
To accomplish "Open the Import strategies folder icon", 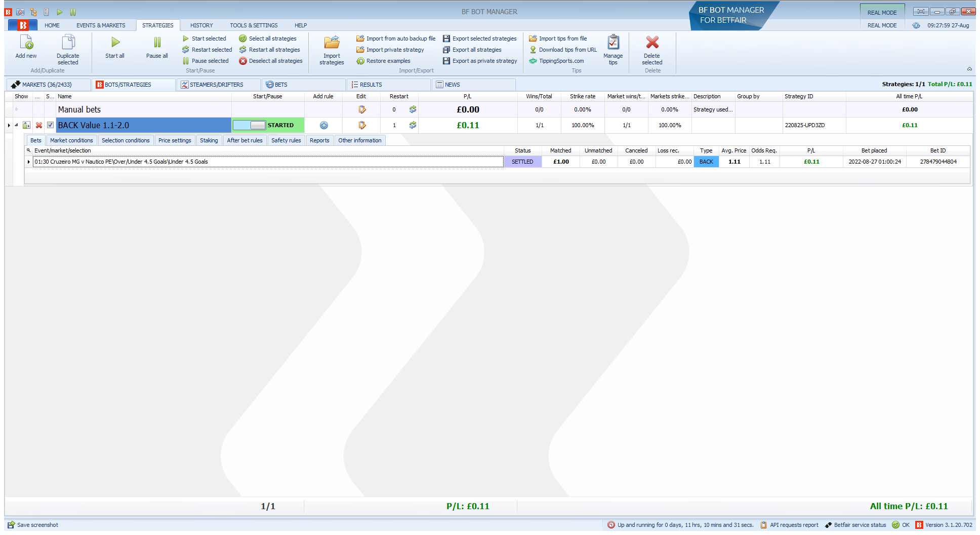I will (332, 43).
